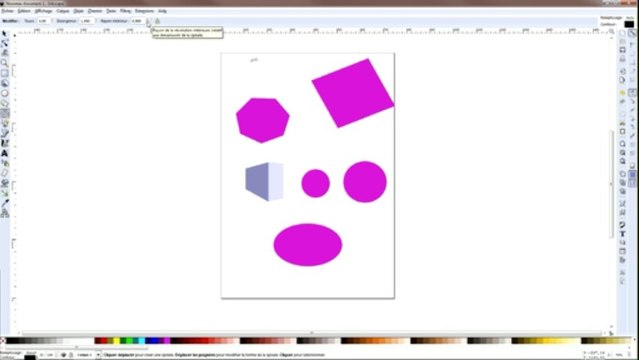Open the Fichier menu

tap(8, 11)
